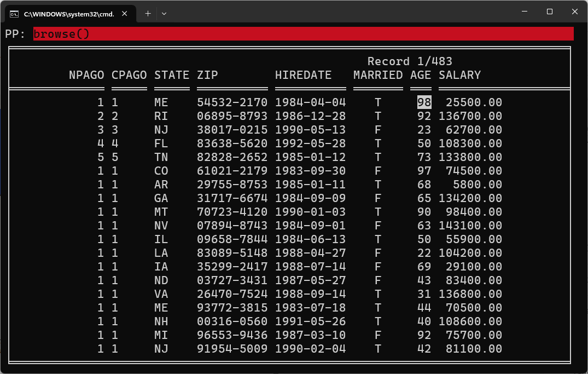Click zip code 54532-2170

232,102
